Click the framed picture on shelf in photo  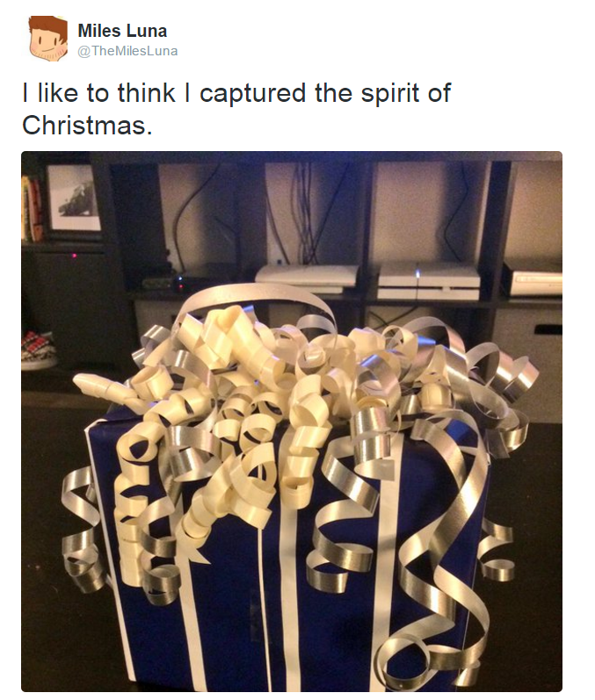(73, 198)
